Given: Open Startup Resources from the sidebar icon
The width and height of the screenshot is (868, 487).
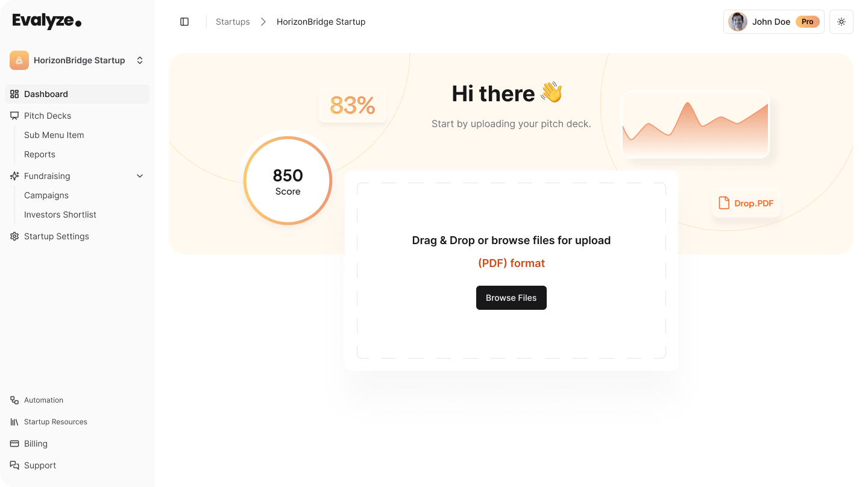Looking at the screenshot, I should (14, 421).
